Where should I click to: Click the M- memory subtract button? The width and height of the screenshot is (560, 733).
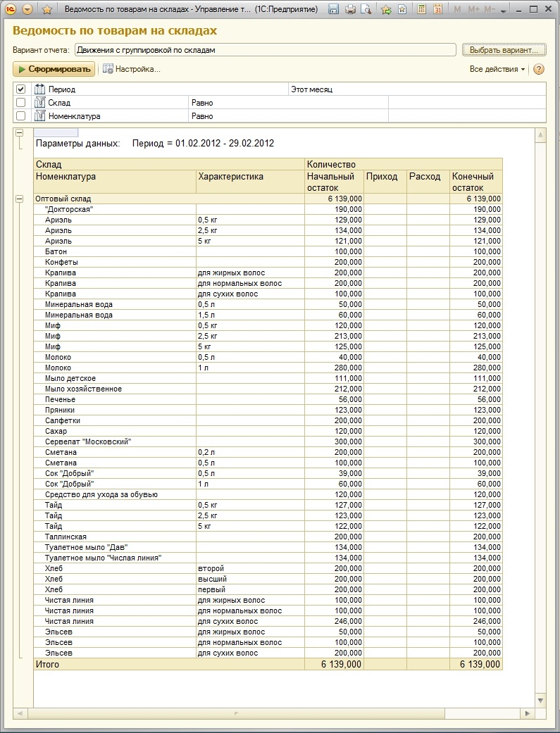pos(490,9)
